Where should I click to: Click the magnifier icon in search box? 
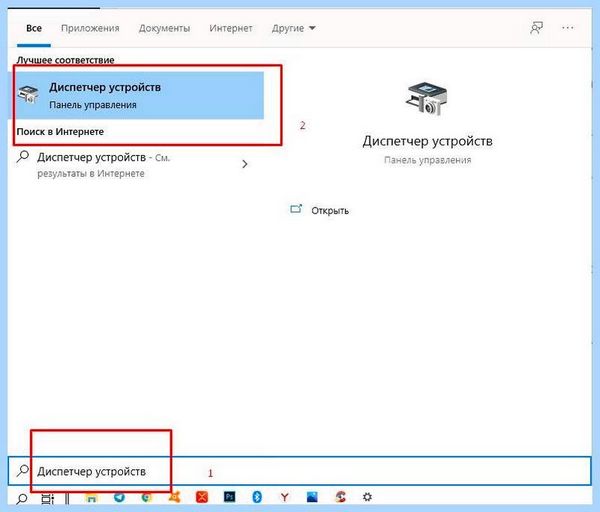(x=23, y=471)
